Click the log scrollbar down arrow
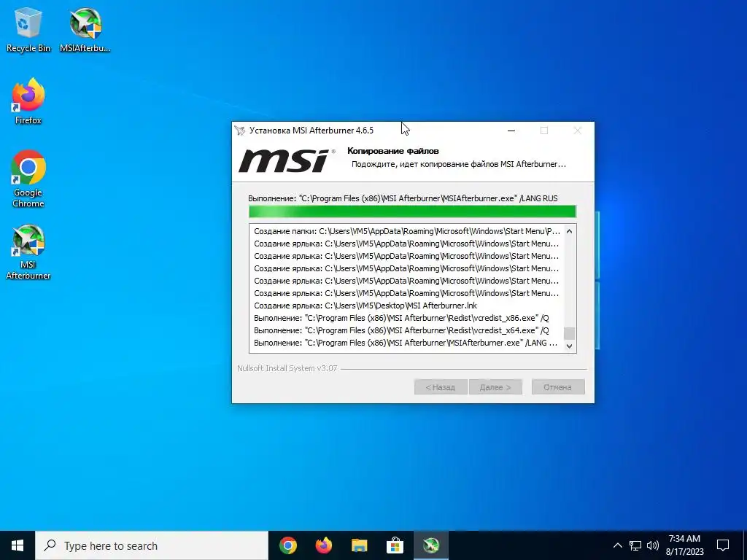The image size is (747, 560). pyautogui.click(x=569, y=346)
